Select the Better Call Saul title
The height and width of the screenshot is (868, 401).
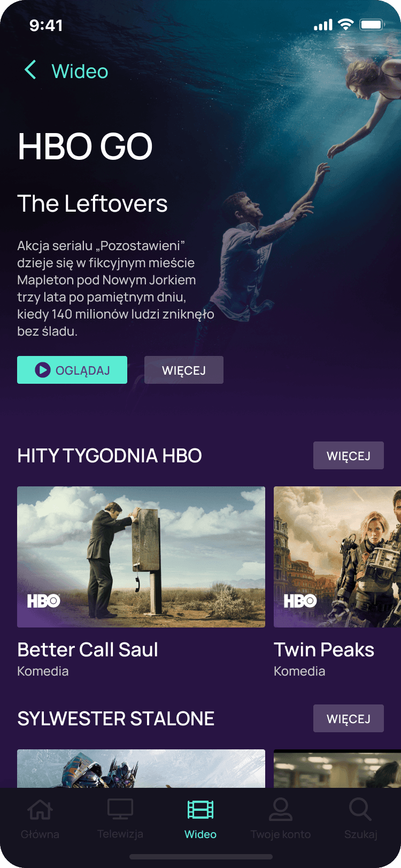click(x=88, y=649)
